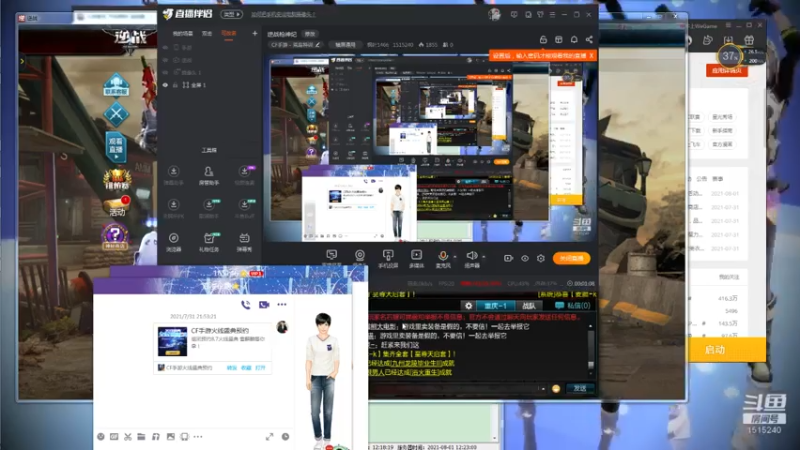Open the 私信(0) private messages tab

[x=573, y=306]
